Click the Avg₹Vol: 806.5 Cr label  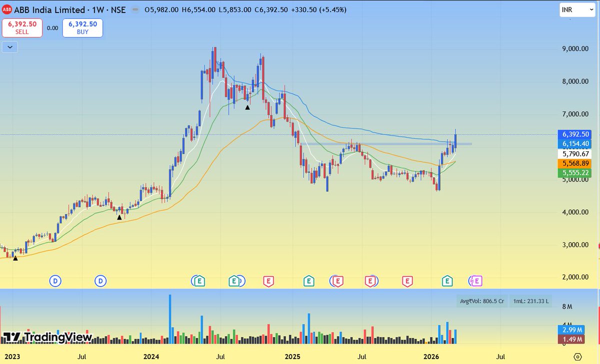[x=482, y=301]
